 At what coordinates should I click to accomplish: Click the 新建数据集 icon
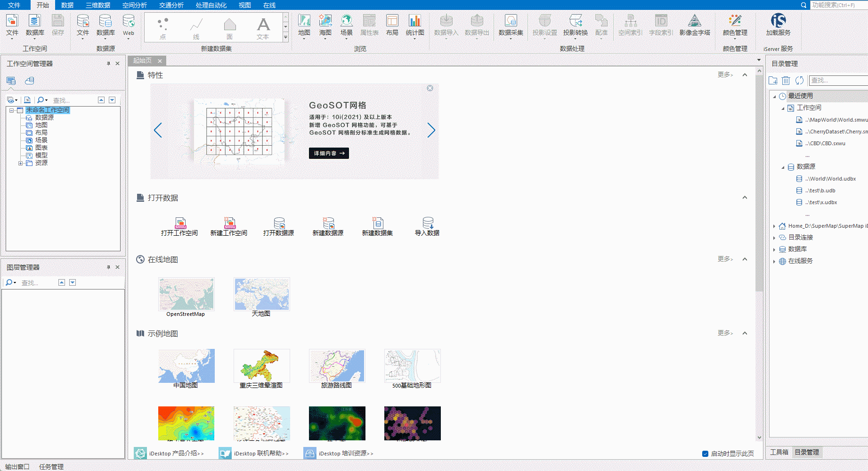(x=378, y=223)
